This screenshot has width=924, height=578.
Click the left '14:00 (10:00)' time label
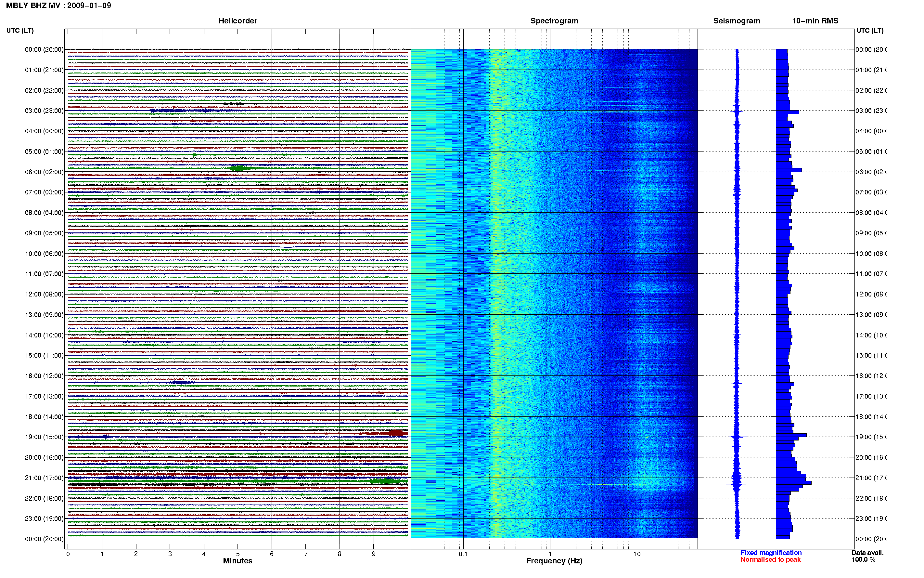point(44,335)
